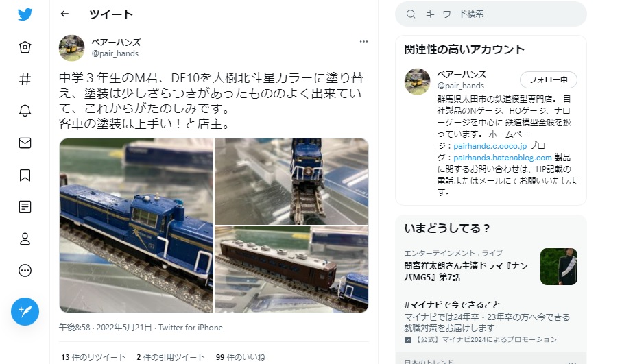Open the pairhands.c.ooco.jp link

(x=490, y=146)
